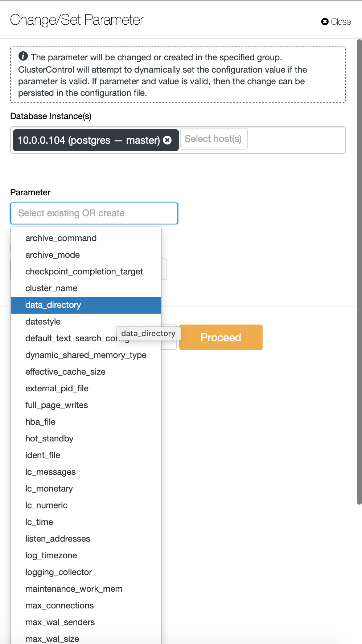Select logging_collector from the list
Image resolution: width=362 pixels, height=644 pixels.
(58, 572)
